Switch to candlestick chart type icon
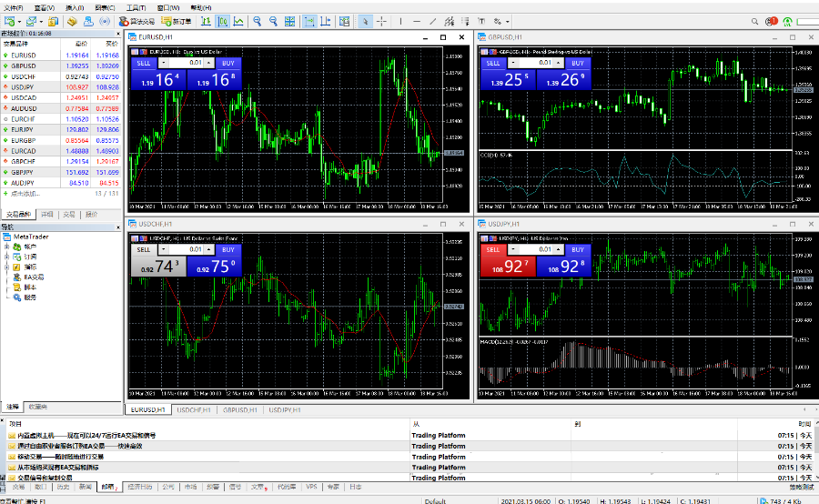 [x=222, y=21]
